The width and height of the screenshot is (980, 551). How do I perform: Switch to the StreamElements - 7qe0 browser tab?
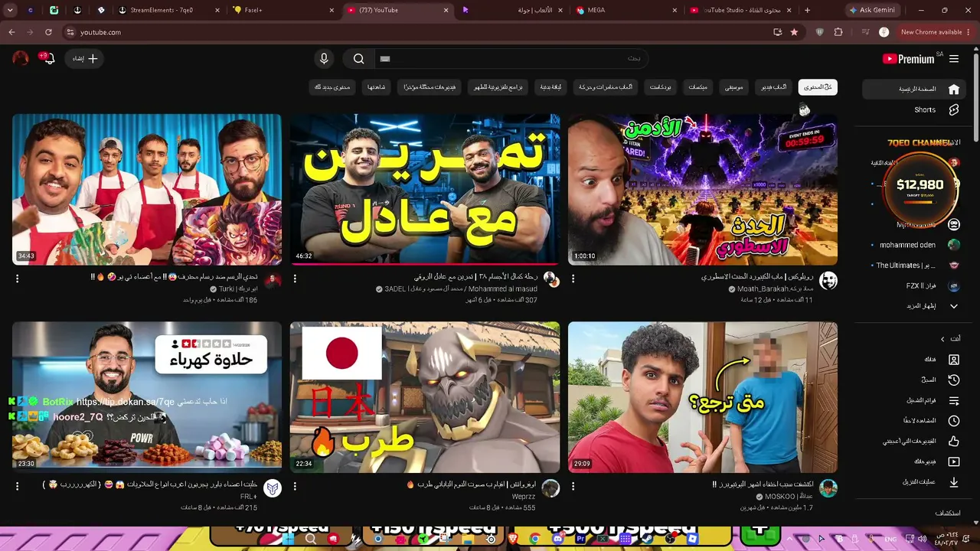[x=169, y=10]
